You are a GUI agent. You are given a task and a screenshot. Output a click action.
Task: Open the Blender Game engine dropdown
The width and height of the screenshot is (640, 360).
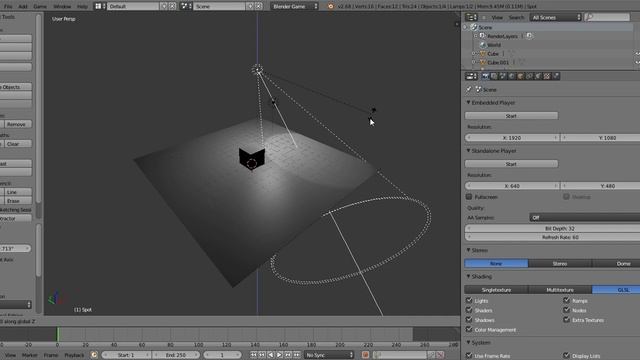[x=294, y=6]
